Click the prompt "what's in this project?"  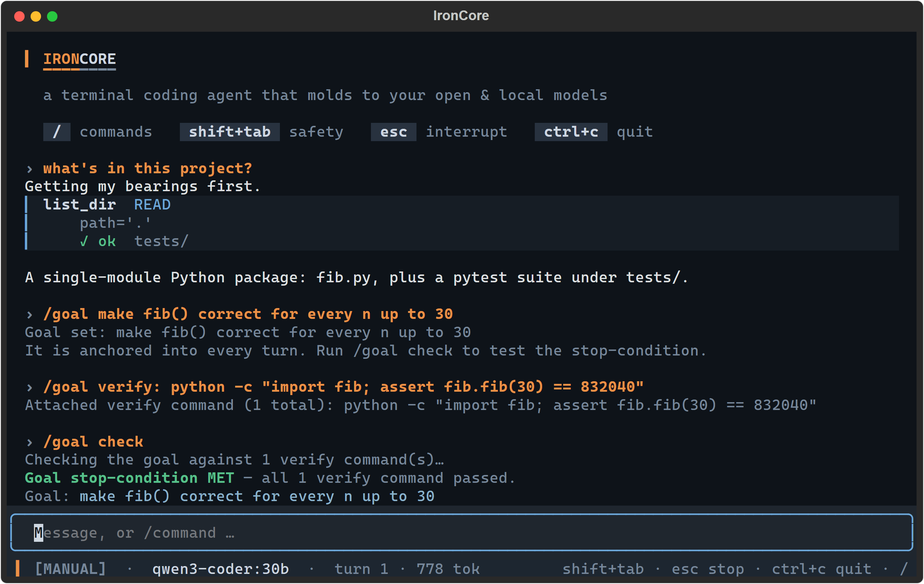pyautogui.click(x=148, y=168)
